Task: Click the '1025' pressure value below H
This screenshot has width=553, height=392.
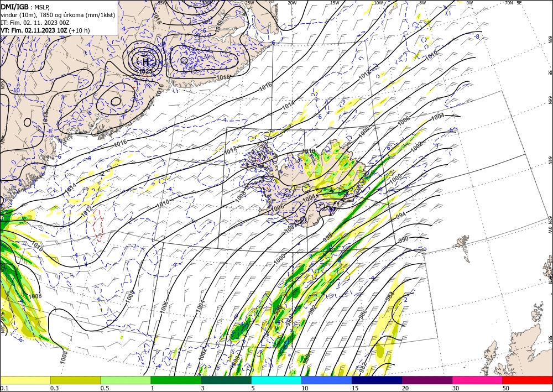Action: [x=145, y=71]
